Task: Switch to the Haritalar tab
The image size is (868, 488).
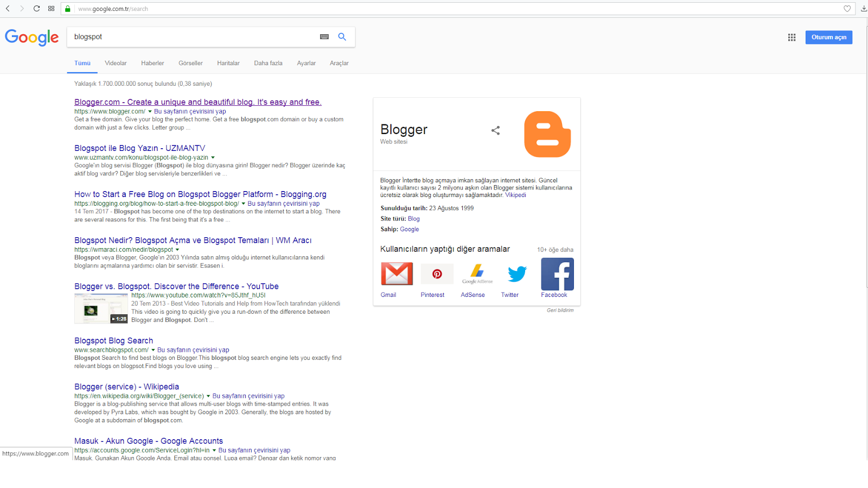Action: (x=228, y=63)
